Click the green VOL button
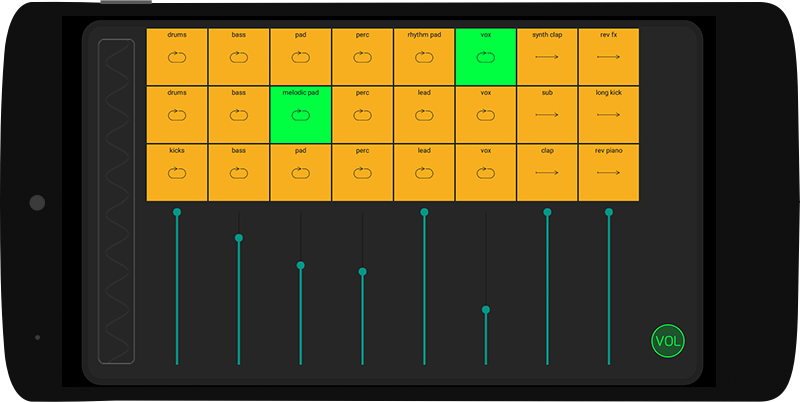 668,341
